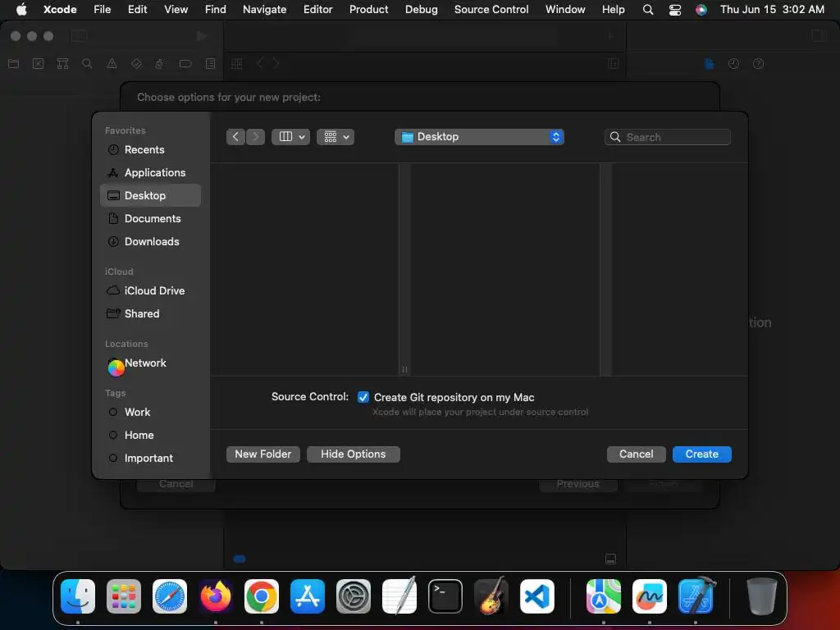Select the File inspector icon
This screenshot has height=630, width=840.
(710, 64)
